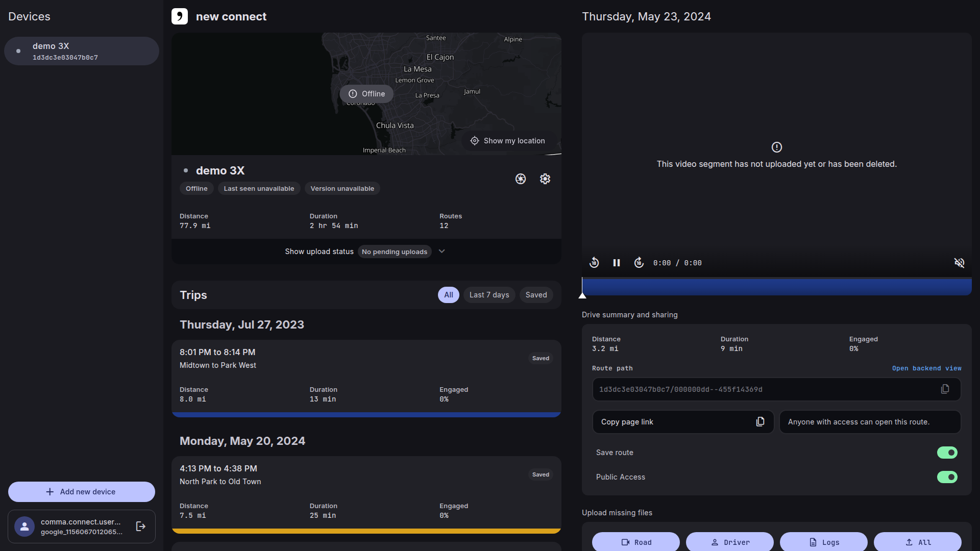Click the device snapshot camera icon
This screenshot has height=551, width=980.
point(520,179)
